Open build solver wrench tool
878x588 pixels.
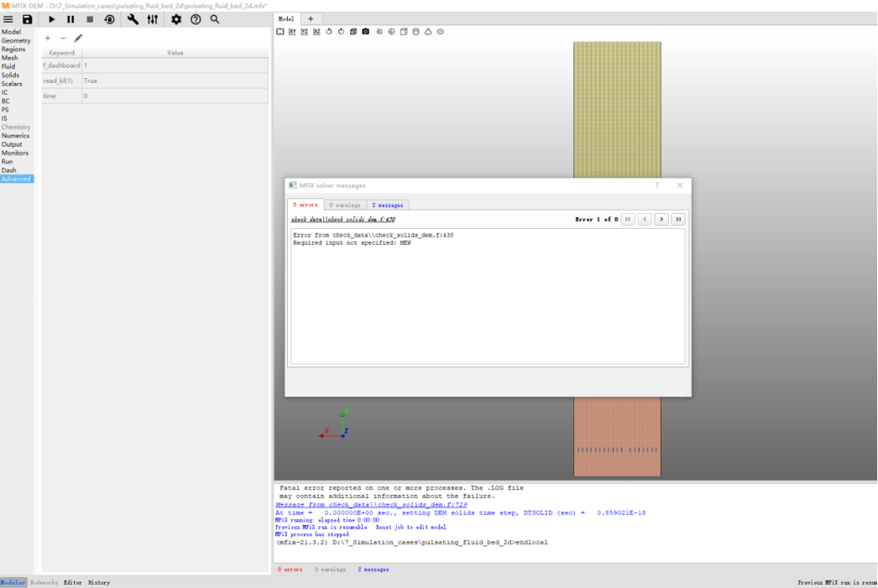(x=133, y=19)
